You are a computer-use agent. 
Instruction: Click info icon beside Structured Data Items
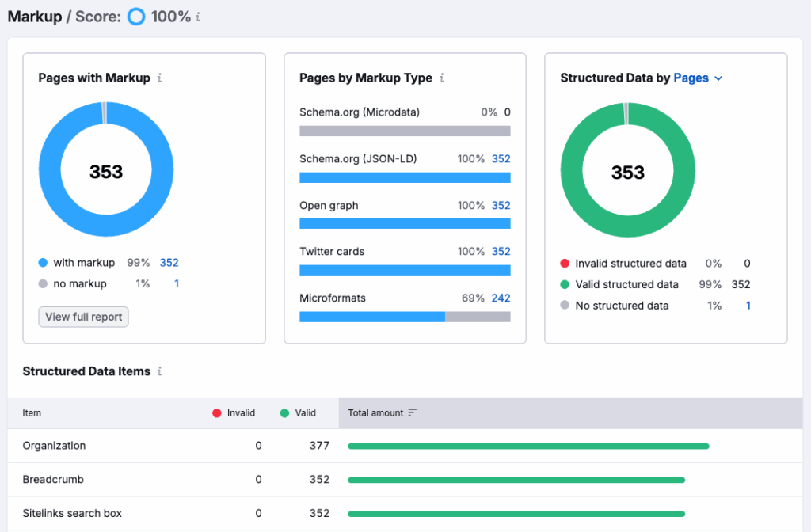(160, 371)
